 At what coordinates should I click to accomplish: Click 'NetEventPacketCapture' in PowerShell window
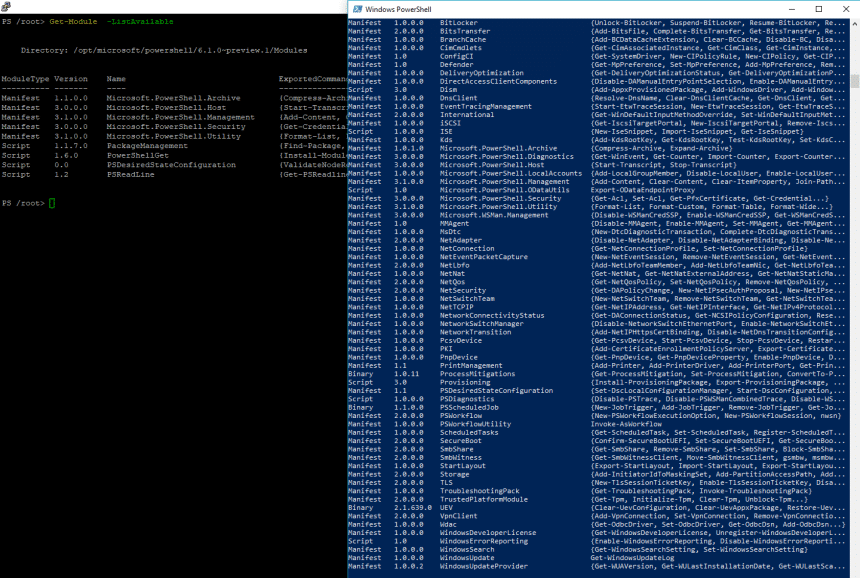click(x=484, y=257)
